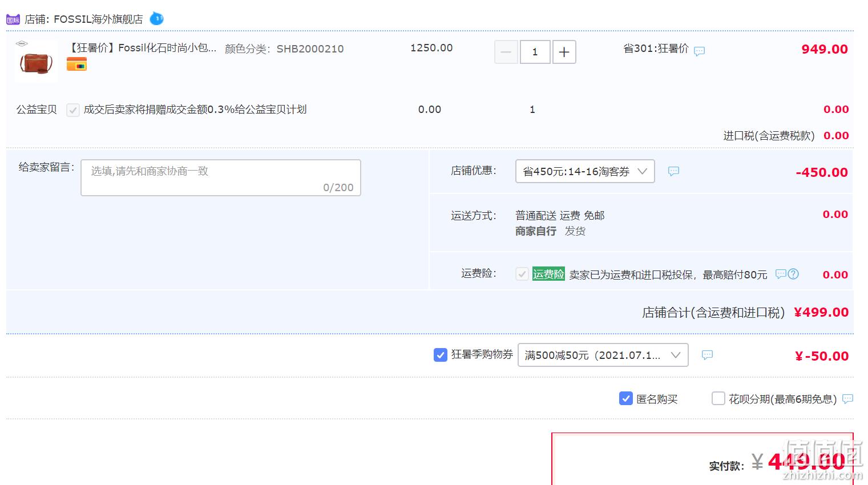Increase quantity with the plus button

pyautogui.click(x=564, y=52)
